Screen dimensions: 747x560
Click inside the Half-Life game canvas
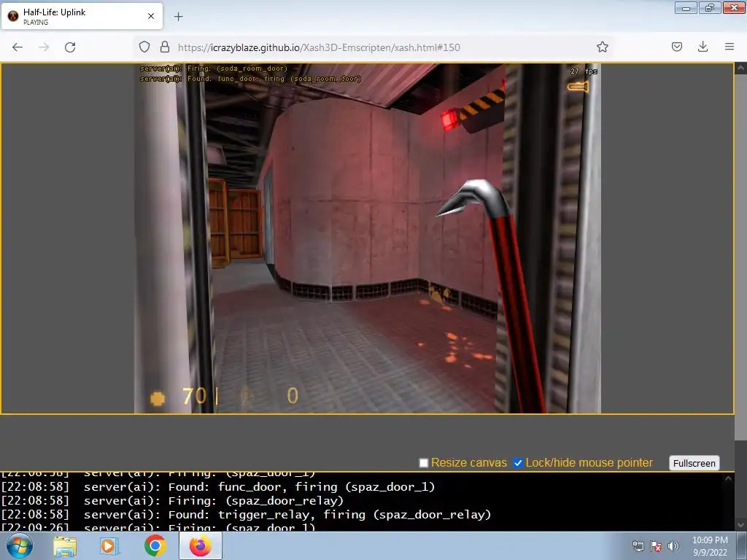click(x=368, y=238)
